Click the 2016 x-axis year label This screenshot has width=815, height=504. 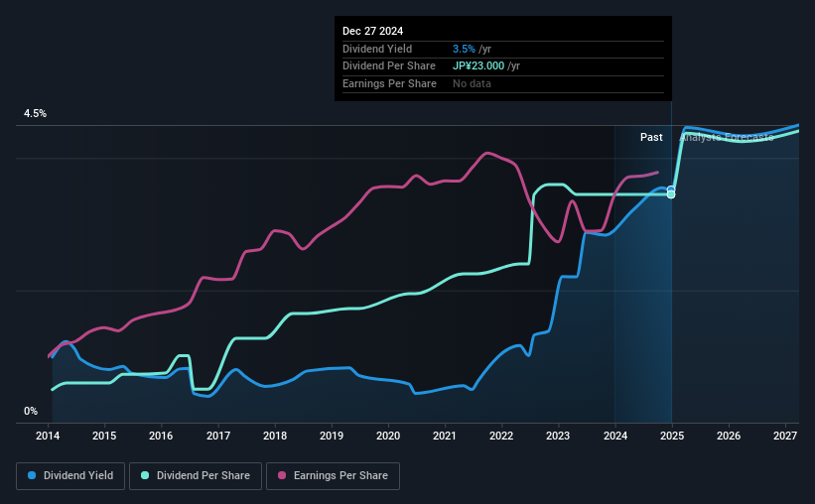[161, 436]
